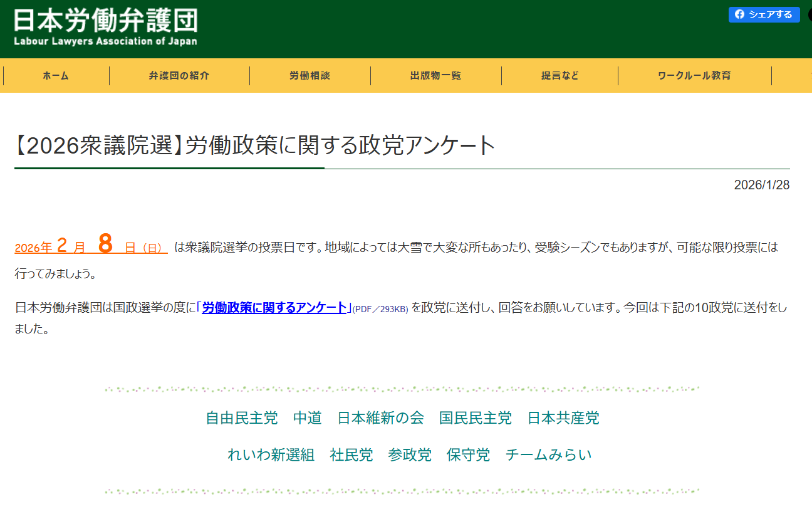Go to 労働相談 in navigation
Screen dimensions: 812x509
click(310, 76)
